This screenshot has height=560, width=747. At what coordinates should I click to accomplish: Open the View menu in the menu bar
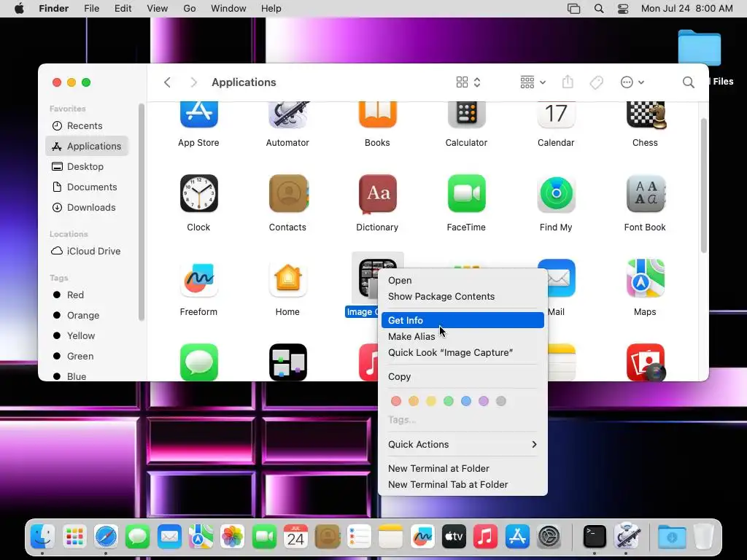(158, 9)
